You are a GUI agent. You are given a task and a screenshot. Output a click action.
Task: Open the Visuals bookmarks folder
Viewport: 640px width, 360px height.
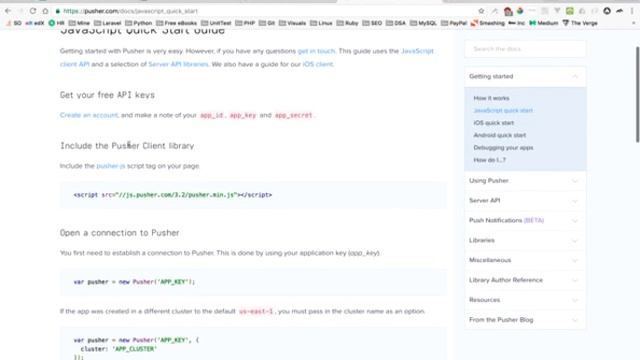point(292,23)
